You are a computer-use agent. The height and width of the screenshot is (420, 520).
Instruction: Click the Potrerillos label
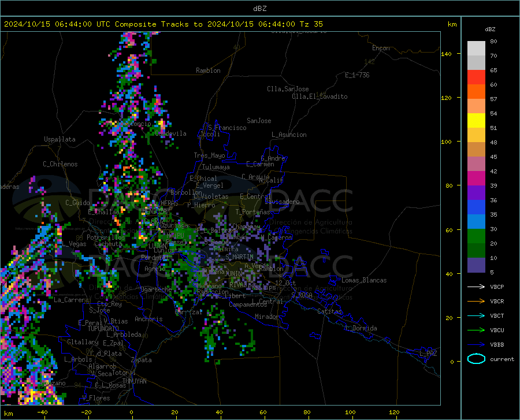pos(106,237)
